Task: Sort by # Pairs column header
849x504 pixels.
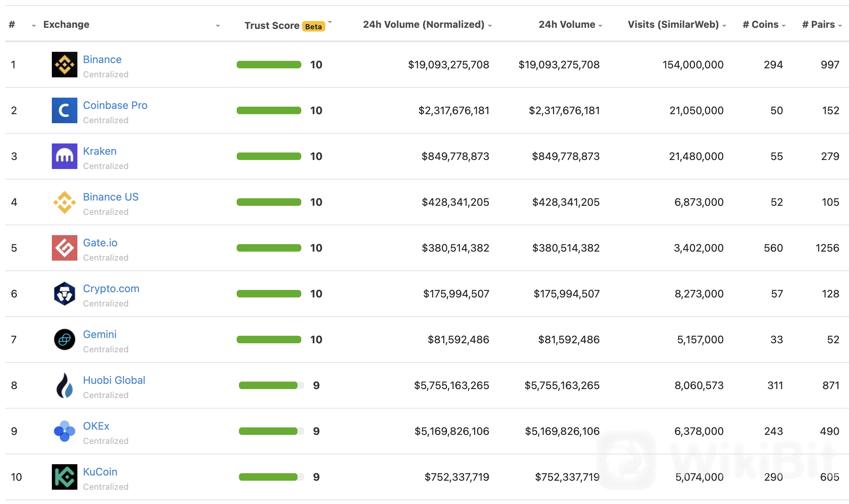Action: pyautogui.click(x=822, y=24)
